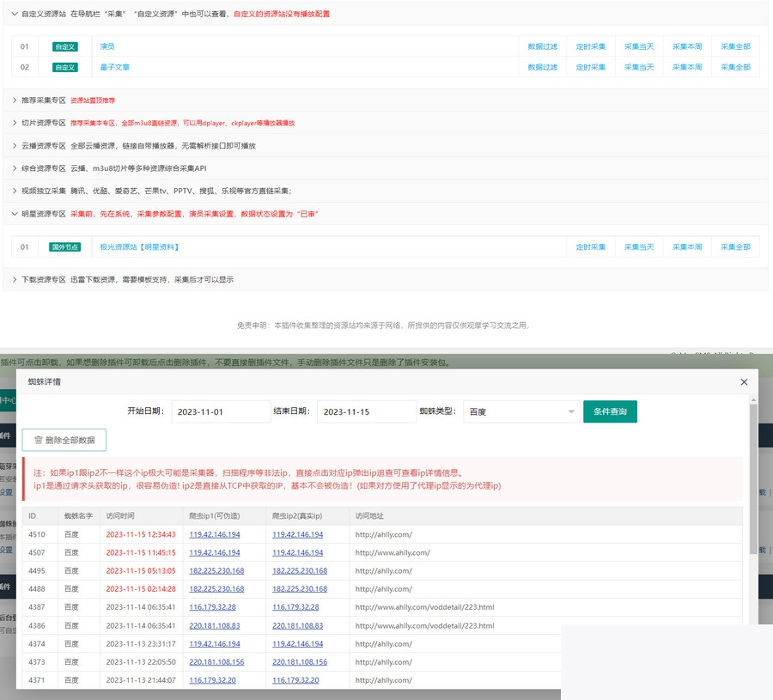
Task: Click the 国外节点 badge on 极光资源站 row
Action: coord(64,247)
